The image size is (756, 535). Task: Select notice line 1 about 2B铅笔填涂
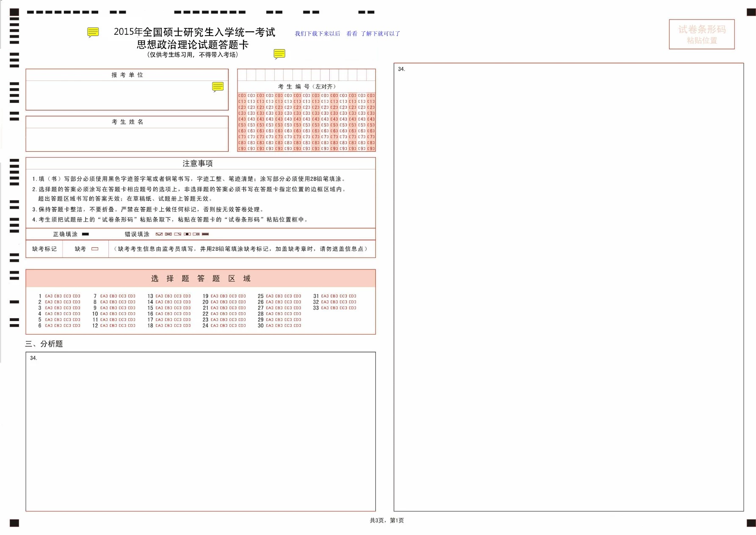coord(190,179)
